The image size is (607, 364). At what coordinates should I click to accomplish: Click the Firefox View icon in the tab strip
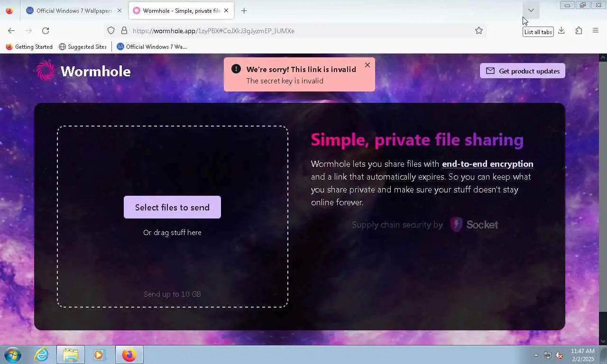pyautogui.click(x=9, y=10)
